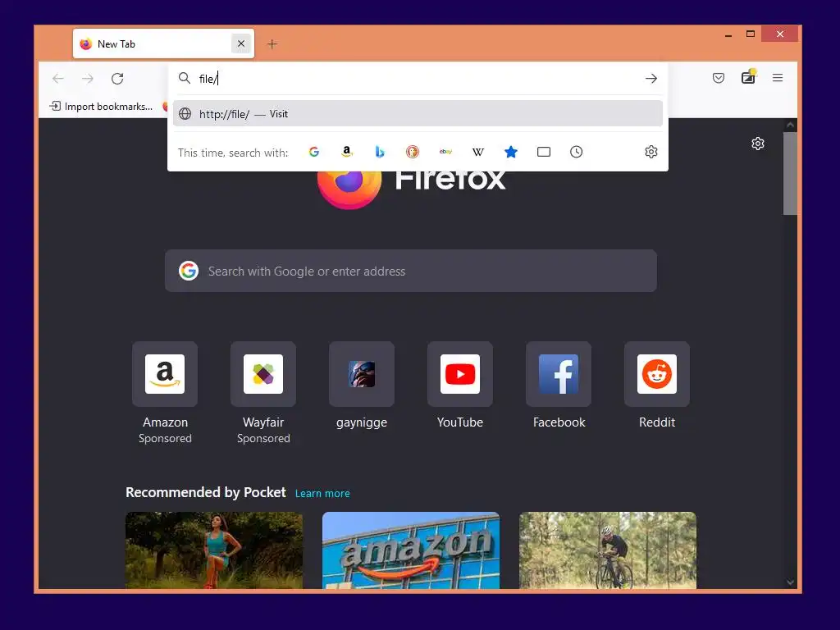The width and height of the screenshot is (840, 630).
Task: Click the scrollbar up arrow
Action: pyautogui.click(x=790, y=125)
